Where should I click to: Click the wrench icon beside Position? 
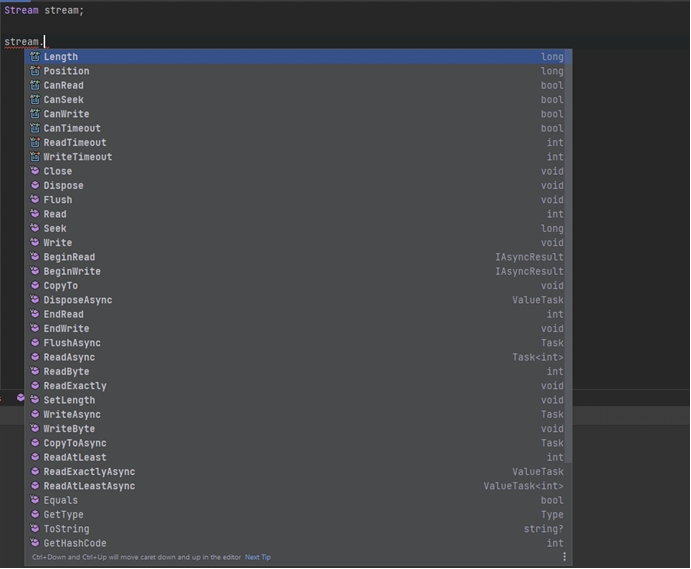(35, 71)
